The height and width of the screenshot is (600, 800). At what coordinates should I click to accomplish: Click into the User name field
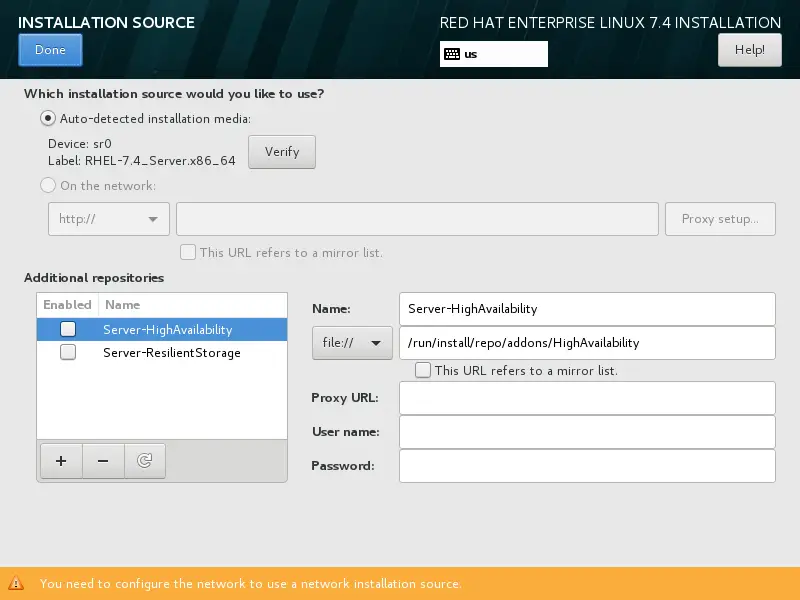(587, 432)
